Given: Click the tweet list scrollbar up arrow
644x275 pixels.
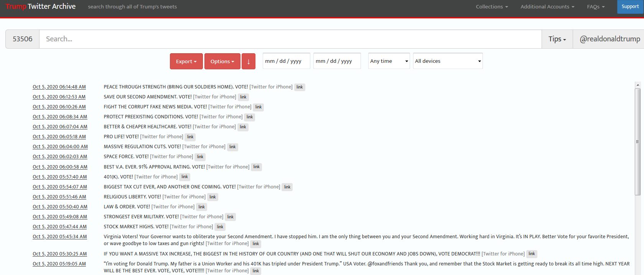Looking at the screenshot, I should point(637,85).
